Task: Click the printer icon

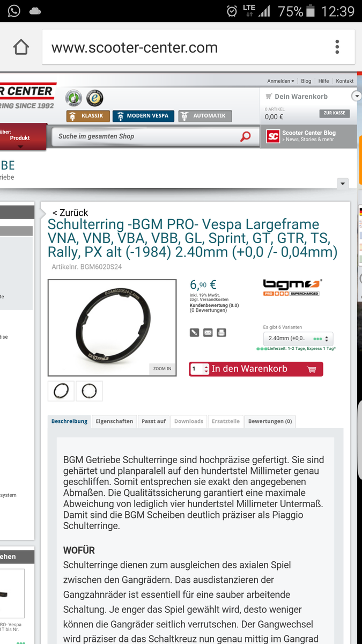Action: [221, 333]
